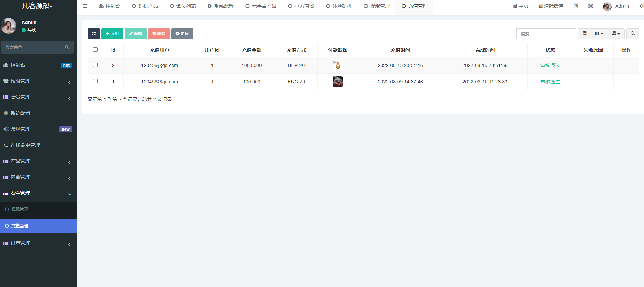Open payment screenshot thumbnail for ERC-20 row
644x287 pixels.
pos(338,82)
